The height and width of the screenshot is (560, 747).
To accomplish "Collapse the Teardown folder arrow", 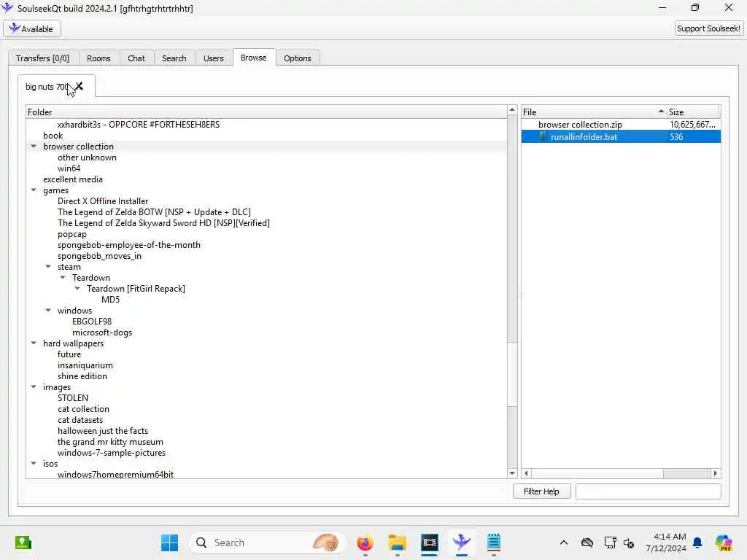I will click(x=63, y=278).
